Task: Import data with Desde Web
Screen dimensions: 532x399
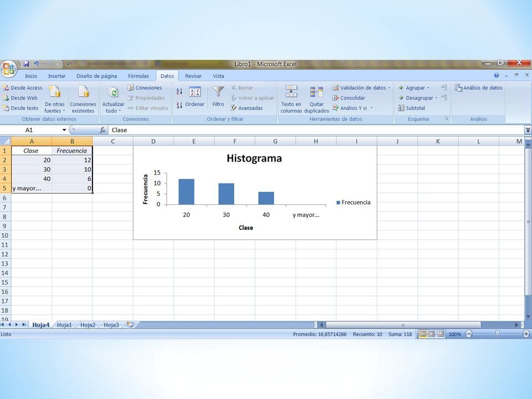Action: [21, 98]
